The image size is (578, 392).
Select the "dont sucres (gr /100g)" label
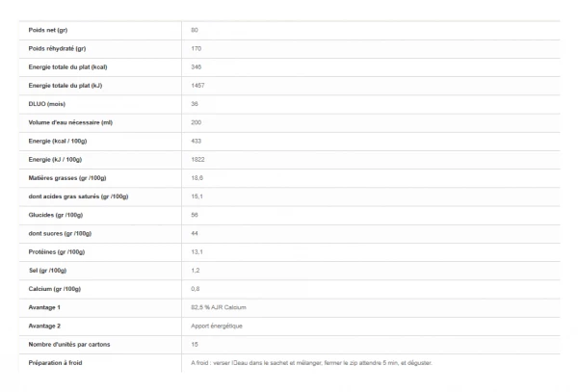(60, 233)
